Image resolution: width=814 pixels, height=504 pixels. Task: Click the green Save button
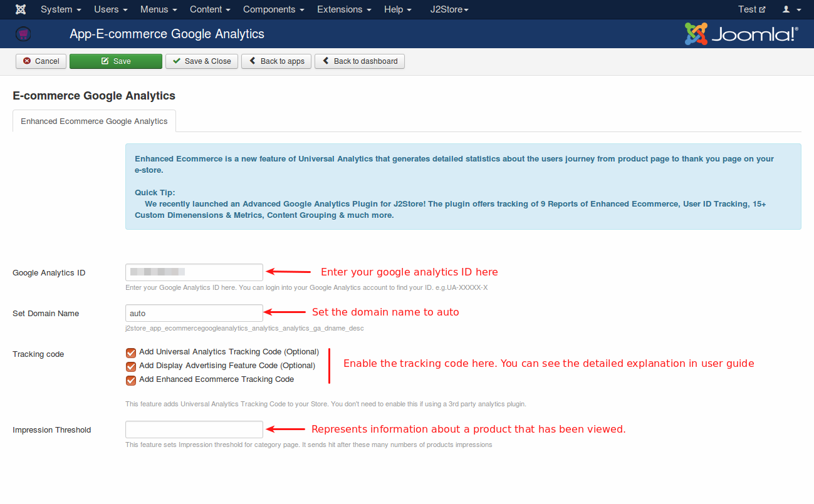click(x=116, y=61)
